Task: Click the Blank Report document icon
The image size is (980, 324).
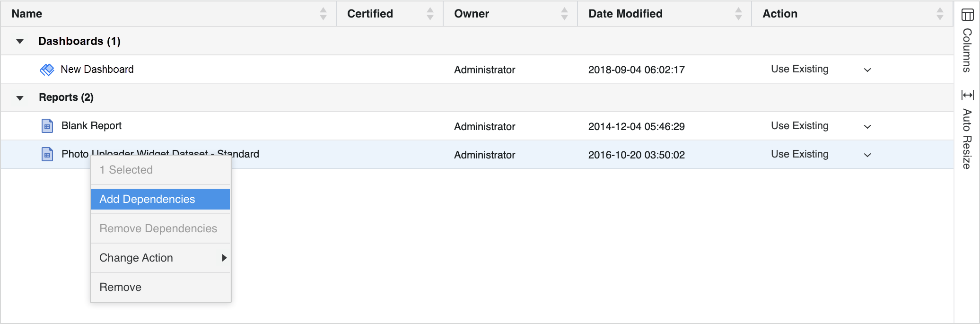Action: [x=47, y=126]
